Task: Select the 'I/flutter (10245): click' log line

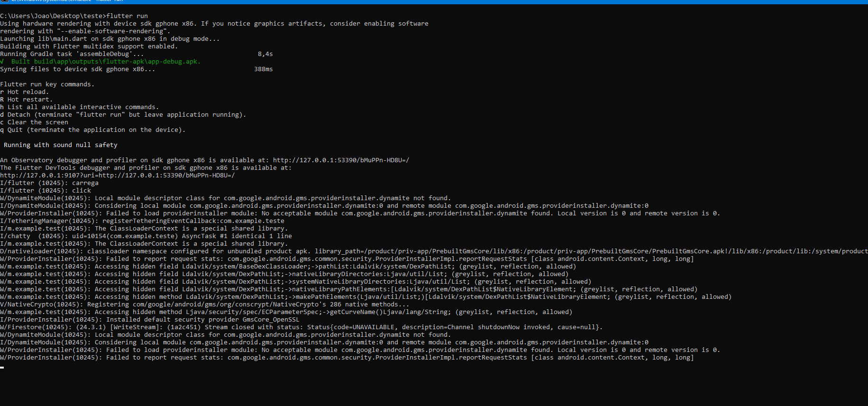Action: click(x=46, y=190)
